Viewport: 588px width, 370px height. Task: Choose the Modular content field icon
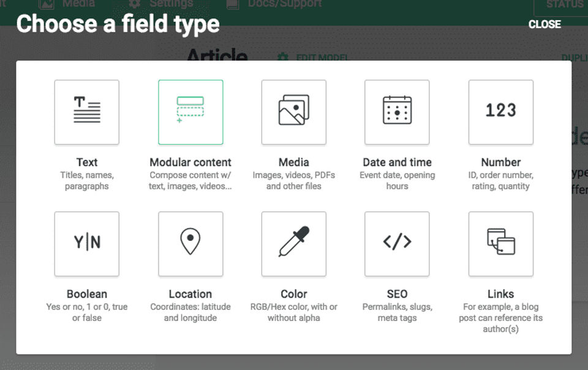190,112
